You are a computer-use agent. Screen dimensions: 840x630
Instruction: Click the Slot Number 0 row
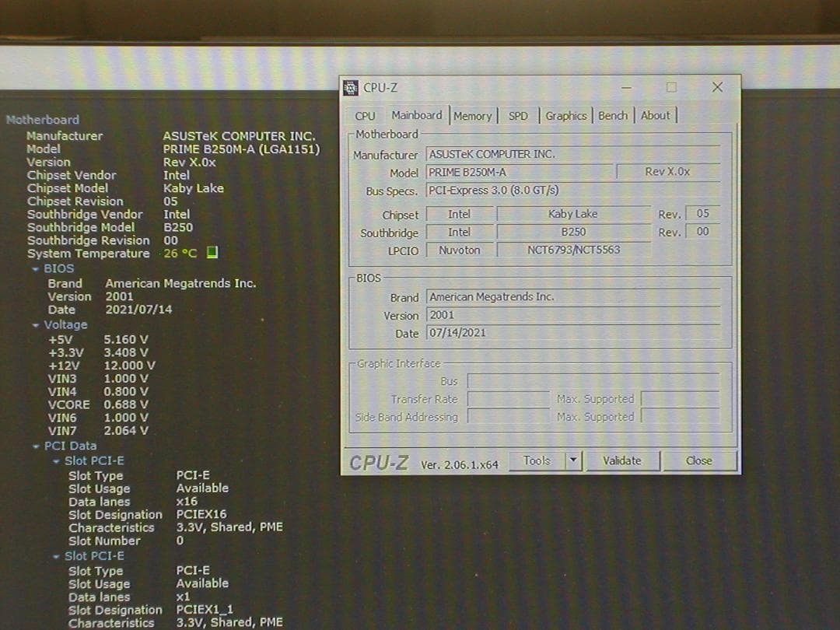[127, 541]
